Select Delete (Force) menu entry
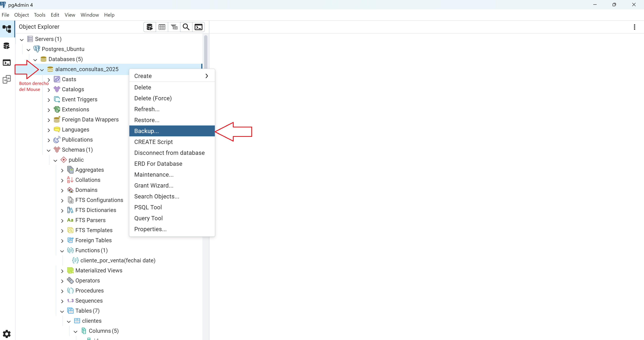Image resolution: width=644 pixels, height=340 pixels. click(172, 98)
